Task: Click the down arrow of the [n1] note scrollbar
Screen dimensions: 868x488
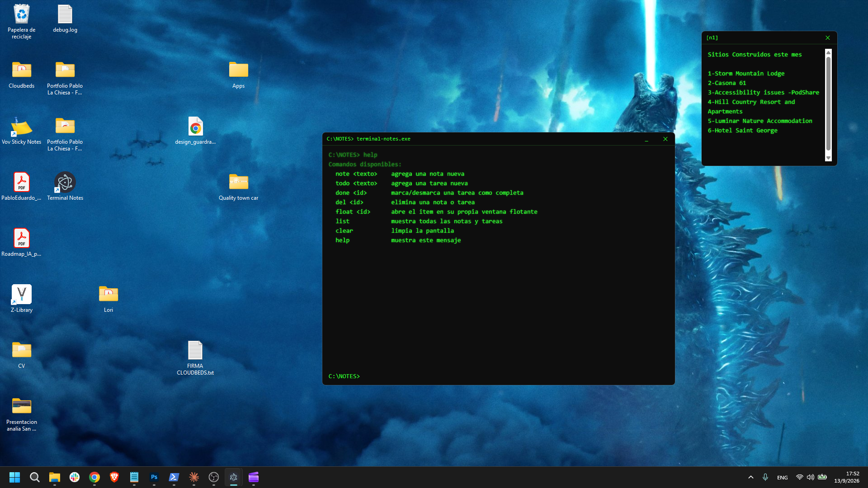Action: [x=829, y=158]
